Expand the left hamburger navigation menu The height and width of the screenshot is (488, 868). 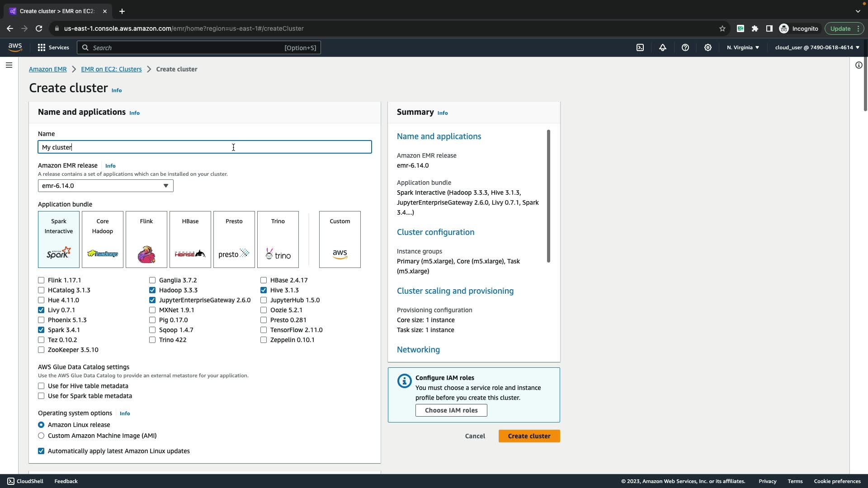(x=9, y=65)
